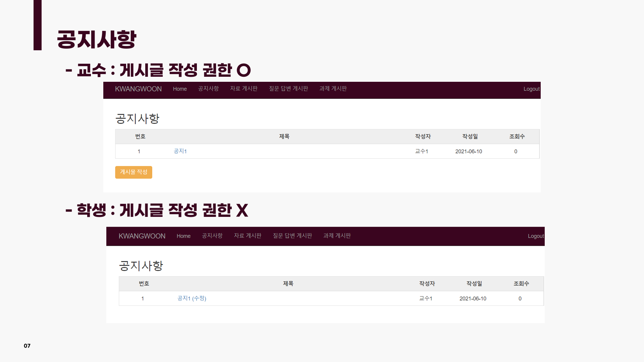Select 공지사항 in the first navigation bar
644x362 pixels.
(x=208, y=89)
